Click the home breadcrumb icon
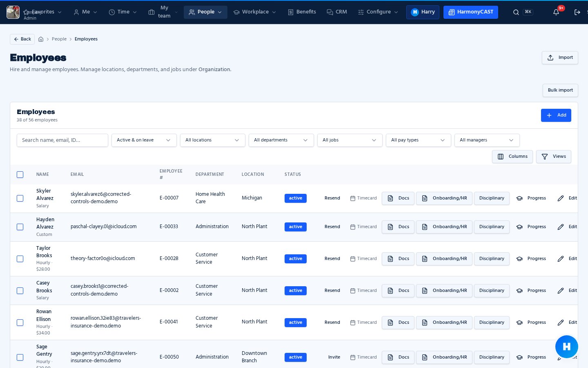 41,39
